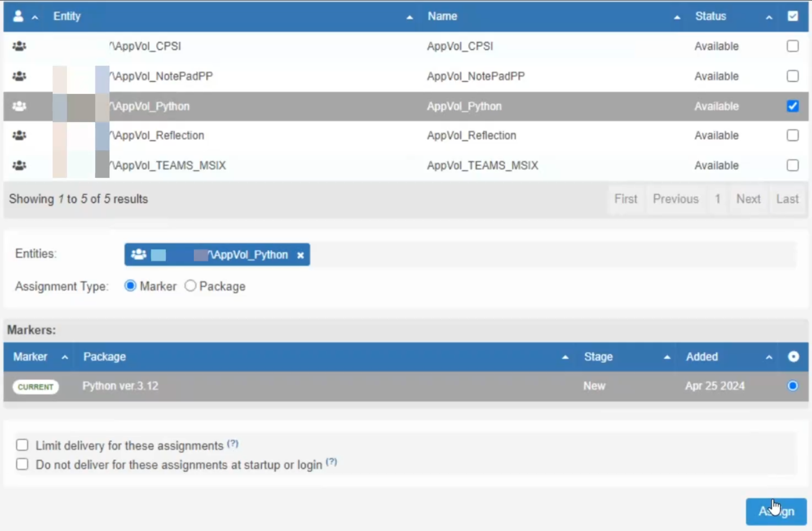The image size is (812, 531).
Task: Click the group icon beside AppVol_CPSI
Action: point(19,46)
